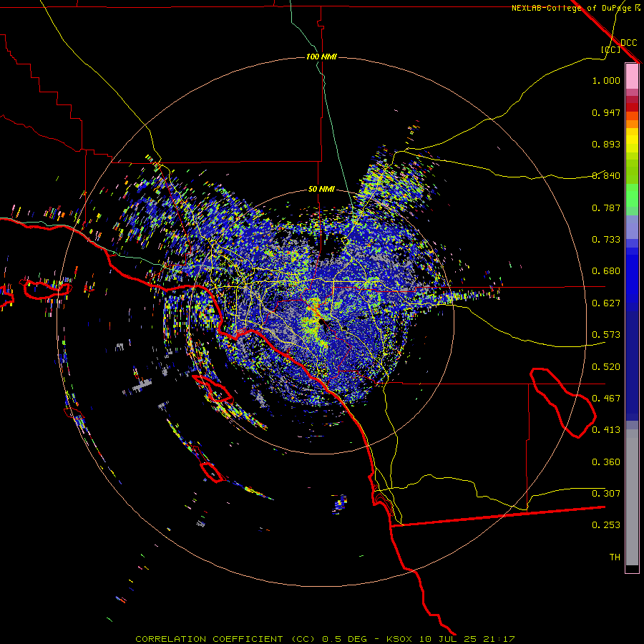Click the 0.627 legend value
Viewport: 644px width, 644px height.
point(606,303)
